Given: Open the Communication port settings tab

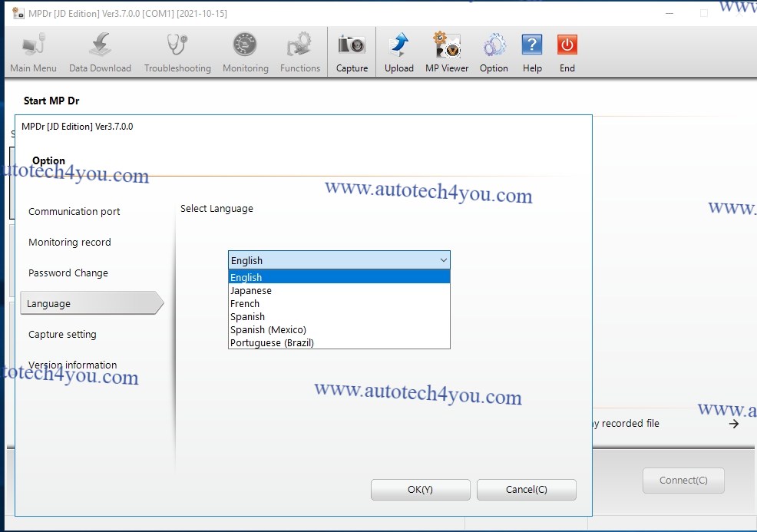Looking at the screenshot, I should tap(74, 212).
